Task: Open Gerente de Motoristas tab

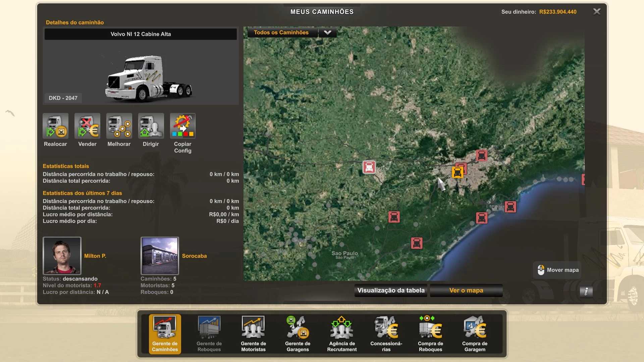Action: click(253, 334)
